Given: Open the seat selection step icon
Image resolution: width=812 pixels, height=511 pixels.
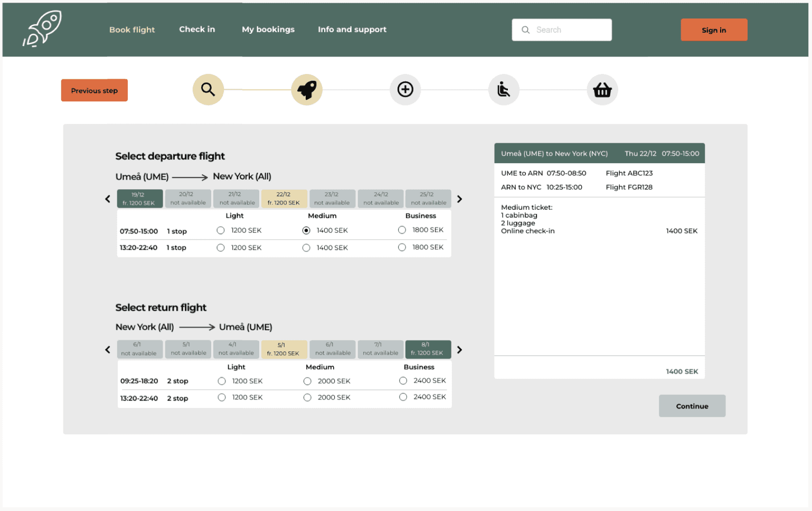Looking at the screenshot, I should 504,89.
